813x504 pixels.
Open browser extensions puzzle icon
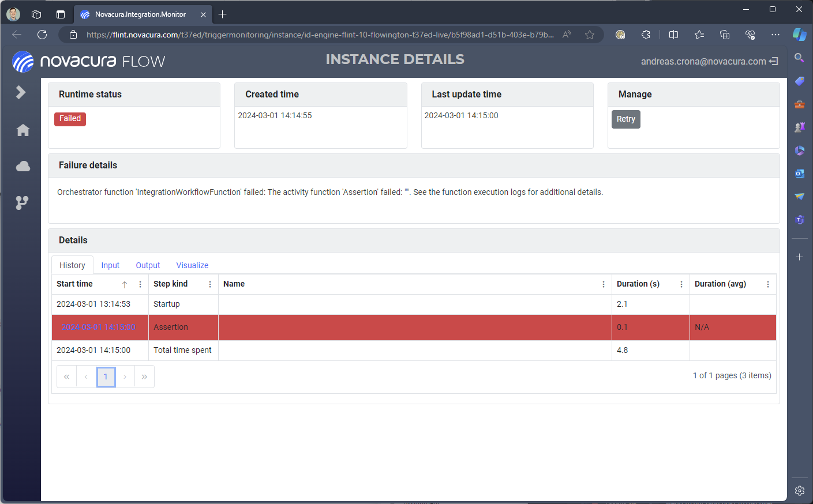coord(646,35)
